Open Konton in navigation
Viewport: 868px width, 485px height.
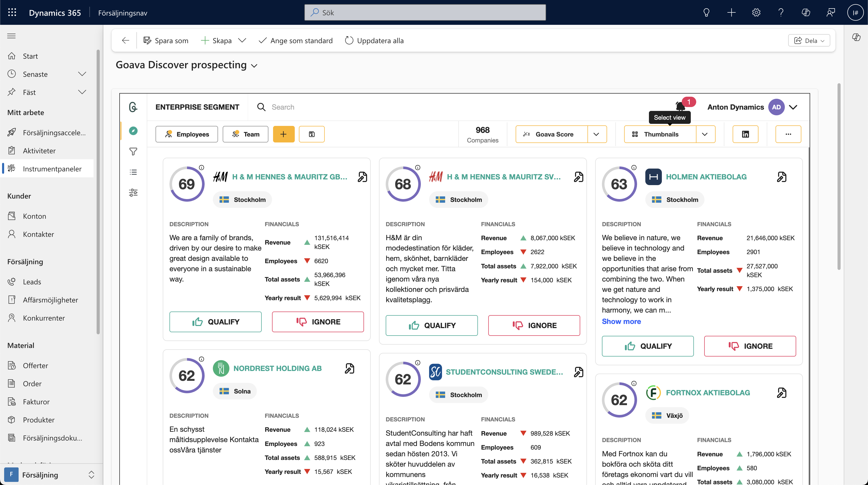coord(47,216)
